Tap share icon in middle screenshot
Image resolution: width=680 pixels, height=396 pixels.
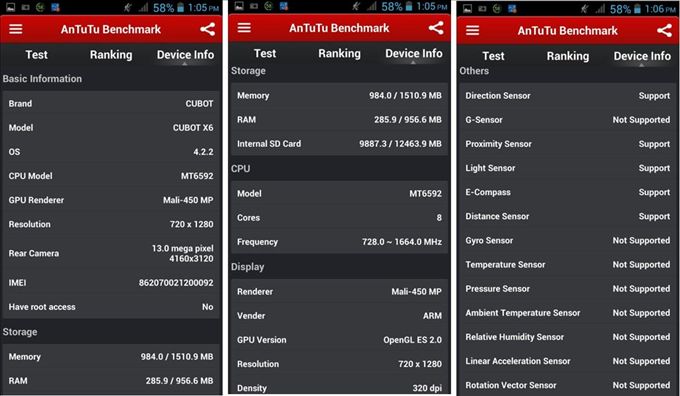(436, 28)
